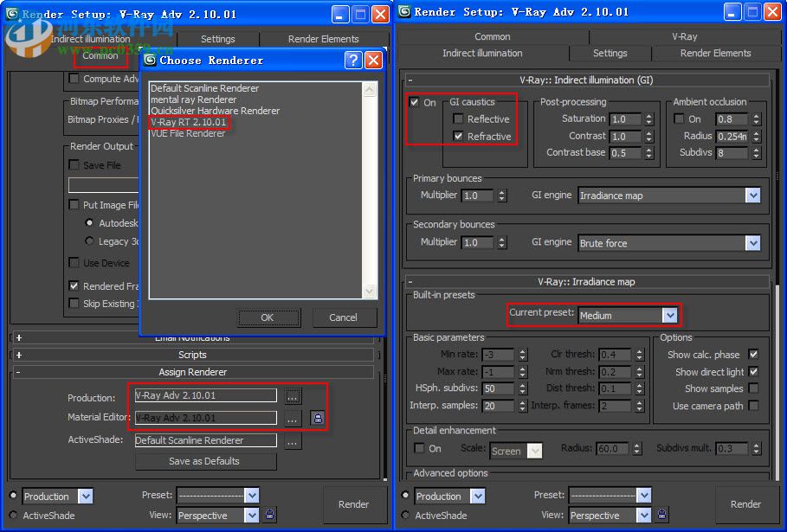Adjust Primary bounces Multiplier spinner
This screenshot has width=787, height=532.
tap(502, 195)
